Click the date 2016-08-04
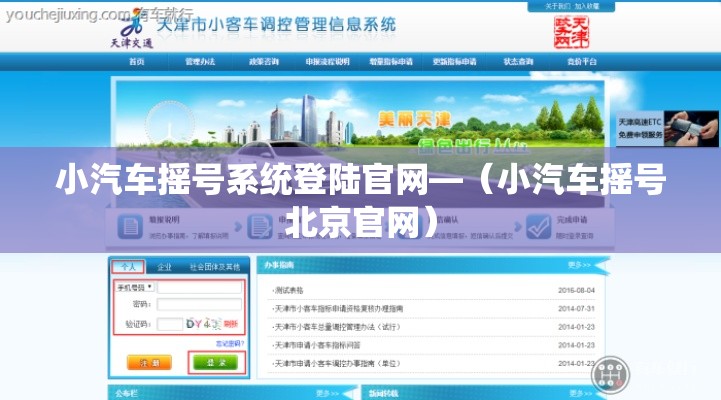Image resolution: width=721 pixels, height=400 pixels. pos(576,291)
